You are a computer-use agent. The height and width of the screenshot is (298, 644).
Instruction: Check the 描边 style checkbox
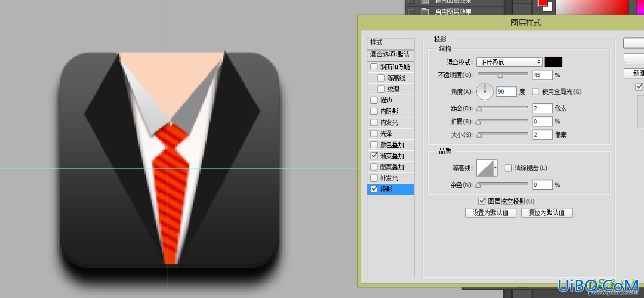tap(374, 100)
